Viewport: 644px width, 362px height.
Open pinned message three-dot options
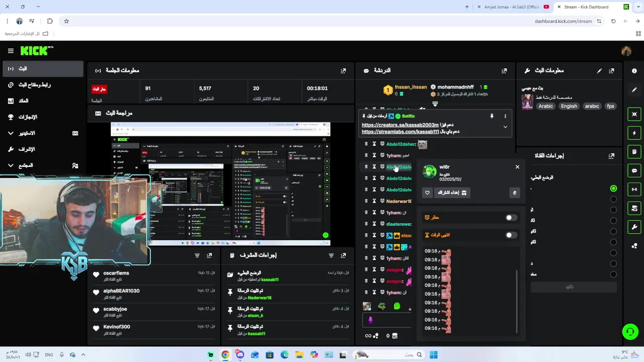click(x=505, y=116)
